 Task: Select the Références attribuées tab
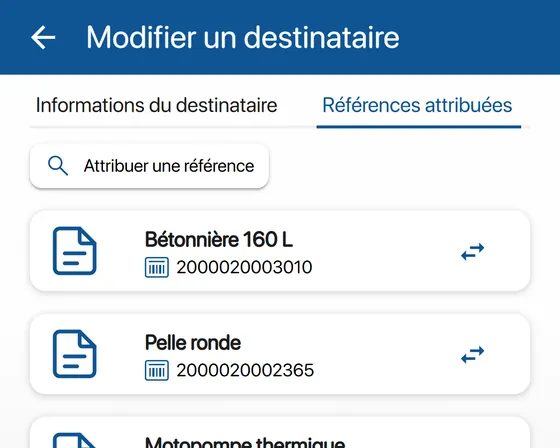(417, 105)
